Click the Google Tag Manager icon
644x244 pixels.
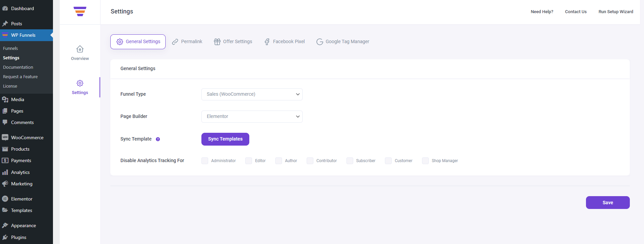(x=320, y=42)
